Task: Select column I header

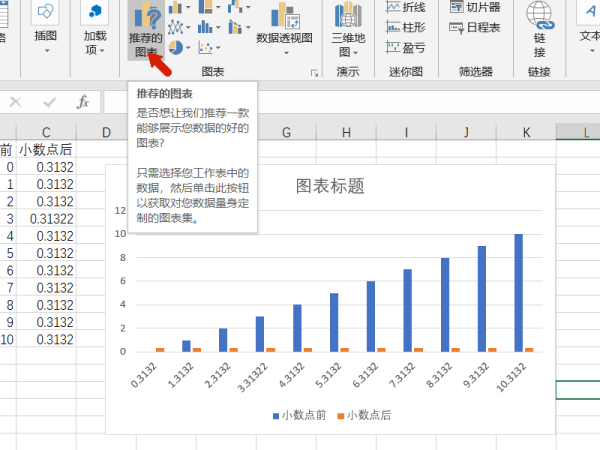Action: (406, 132)
